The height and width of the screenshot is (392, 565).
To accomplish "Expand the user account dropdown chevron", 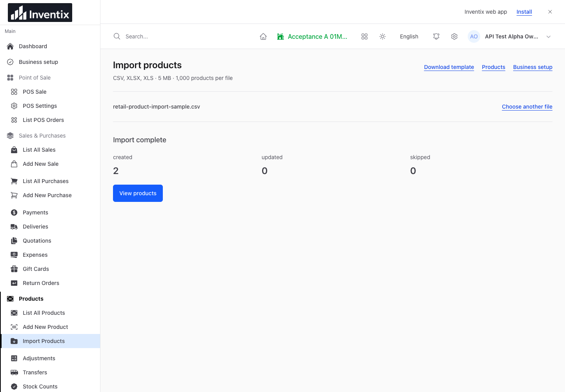I will [x=549, y=36].
